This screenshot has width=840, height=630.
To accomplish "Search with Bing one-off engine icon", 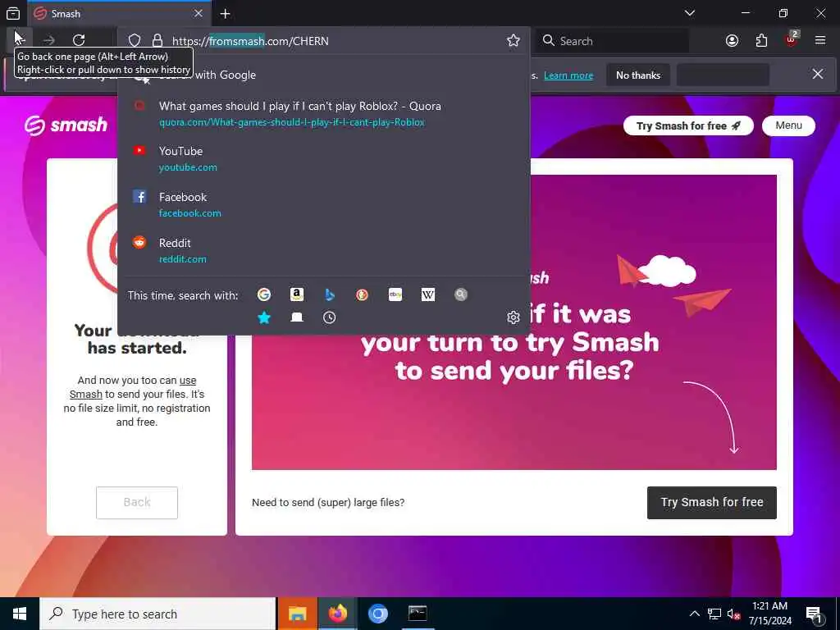I will click(330, 294).
